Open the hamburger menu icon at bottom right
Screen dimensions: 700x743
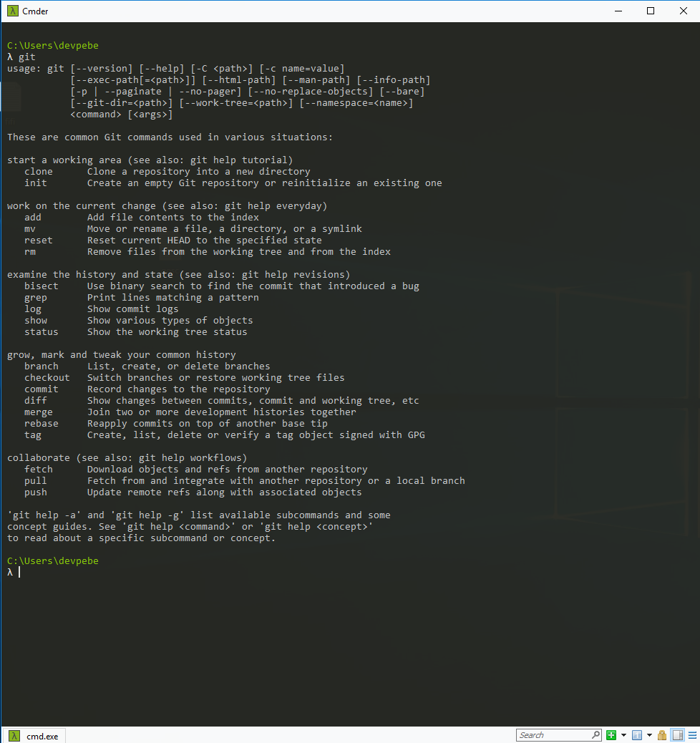click(692, 735)
